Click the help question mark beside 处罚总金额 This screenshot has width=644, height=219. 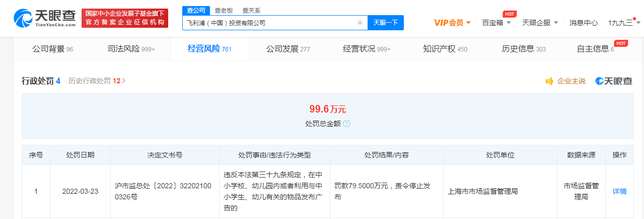(x=347, y=123)
